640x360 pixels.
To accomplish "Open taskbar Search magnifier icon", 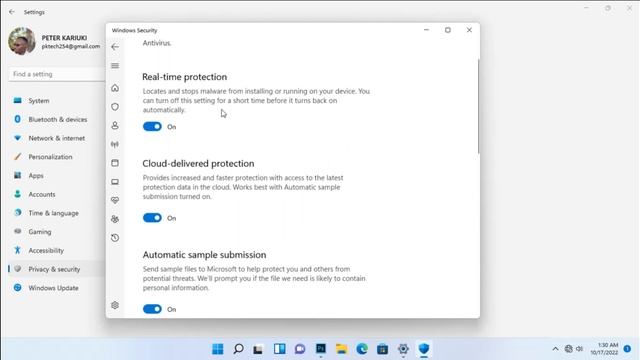I will pyautogui.click(x=238, y=349).
